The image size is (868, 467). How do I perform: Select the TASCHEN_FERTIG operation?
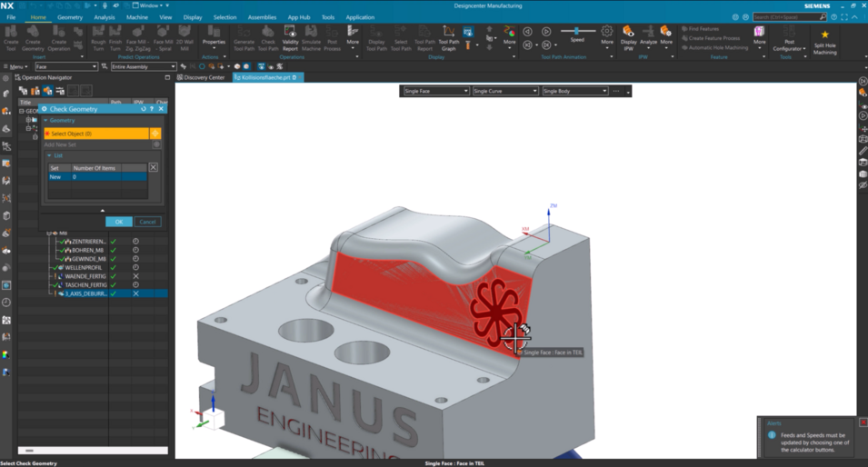tap(85, 285)
